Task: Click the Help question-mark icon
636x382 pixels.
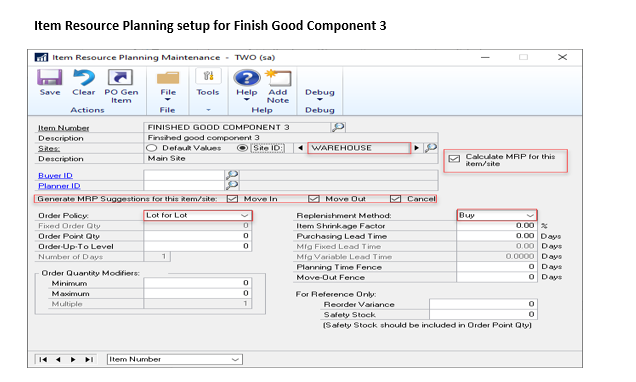Action: tap(247, 78)
